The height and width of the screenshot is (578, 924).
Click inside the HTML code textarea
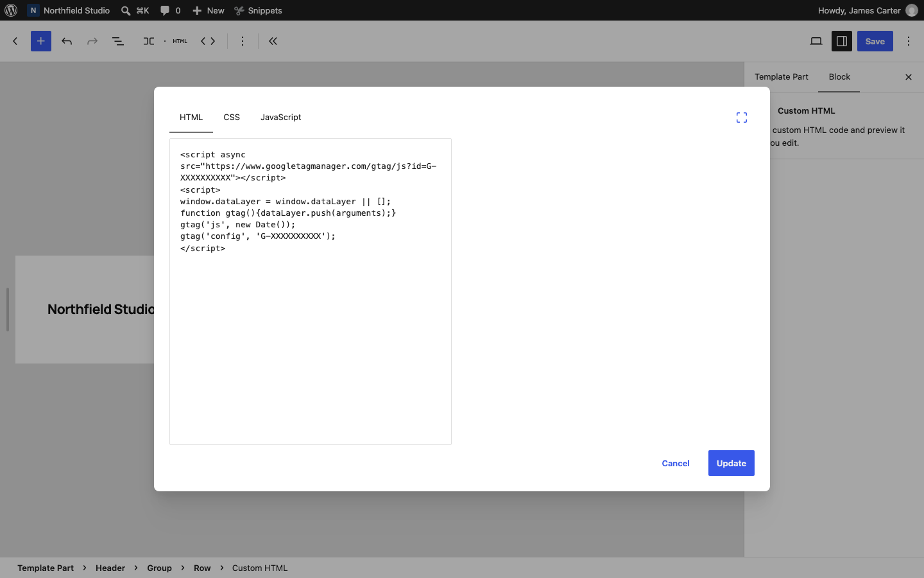[x=311, y=292]
